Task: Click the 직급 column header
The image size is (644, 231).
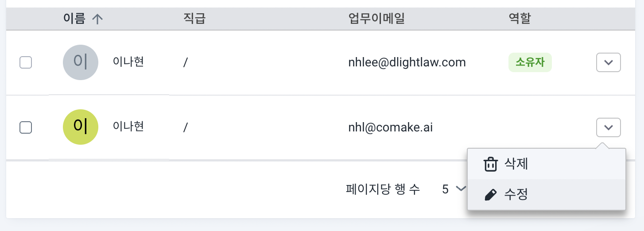Action: coord(194,19)
